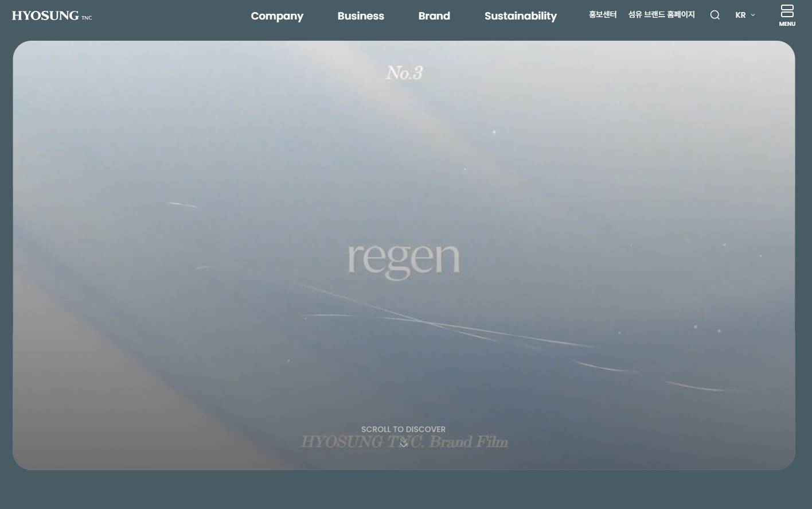Open the Brand menu

point(434,16)
